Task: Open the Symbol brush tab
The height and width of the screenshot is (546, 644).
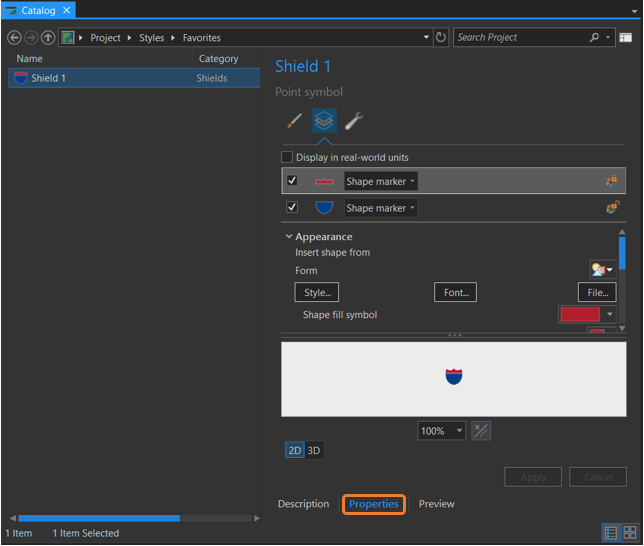Action: [x=294, y=121]
